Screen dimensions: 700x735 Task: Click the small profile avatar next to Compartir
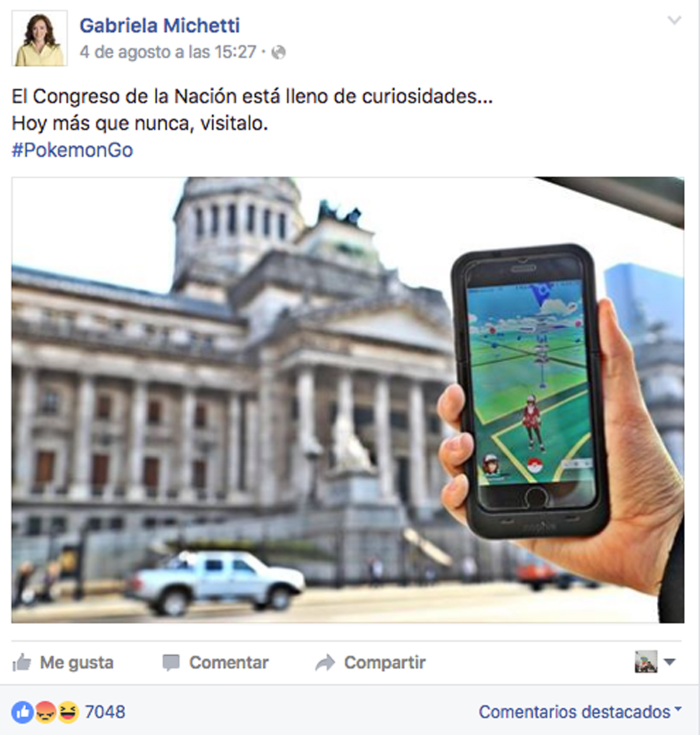(x=646, y=661)
